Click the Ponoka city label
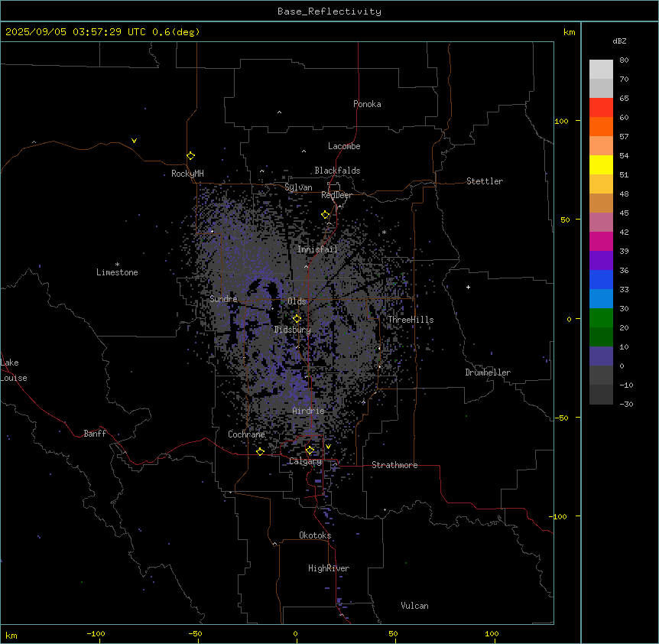The width and height of the screenshot is (659, 644). (367, 104)
